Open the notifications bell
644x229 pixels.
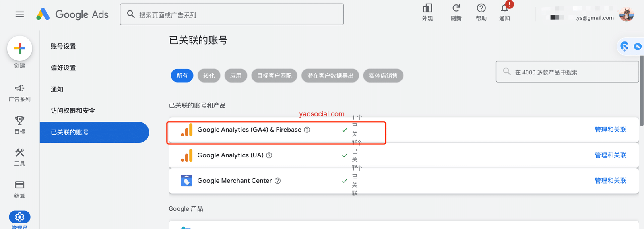click(504, 8)
